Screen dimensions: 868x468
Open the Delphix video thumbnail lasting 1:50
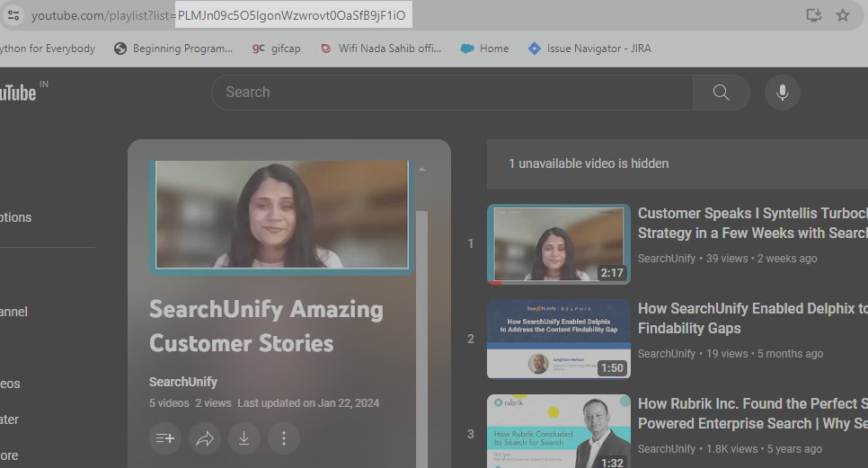pos(558,339)
